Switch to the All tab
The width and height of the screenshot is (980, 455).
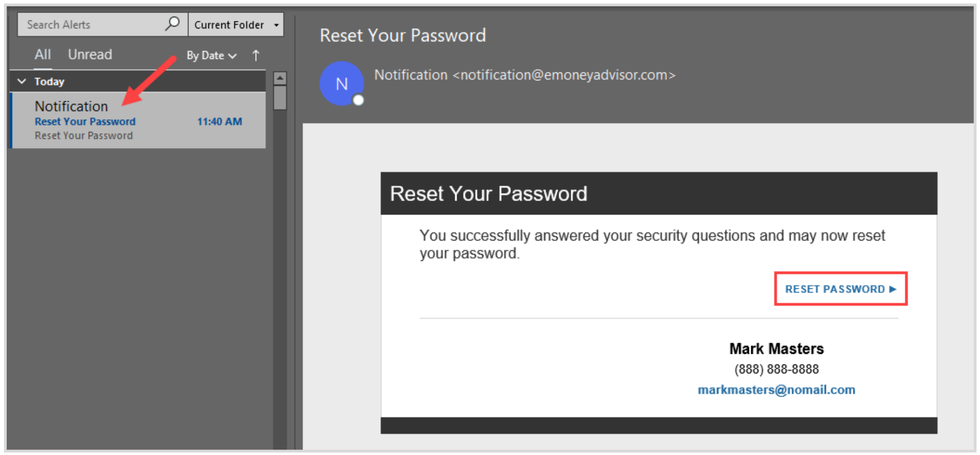point(43,54)
